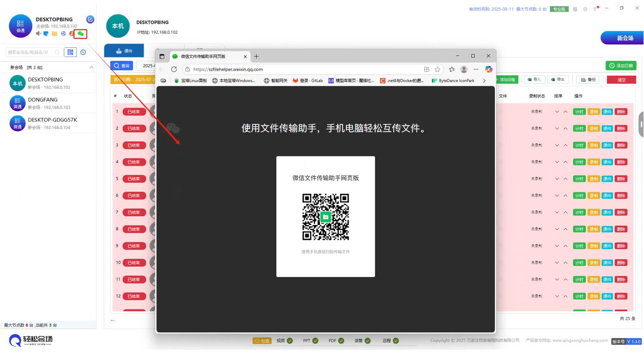The width and height of the screenshot is (644, 354).
Task: Move row 12 down with the sort chevron
Action: coord(557,296)
